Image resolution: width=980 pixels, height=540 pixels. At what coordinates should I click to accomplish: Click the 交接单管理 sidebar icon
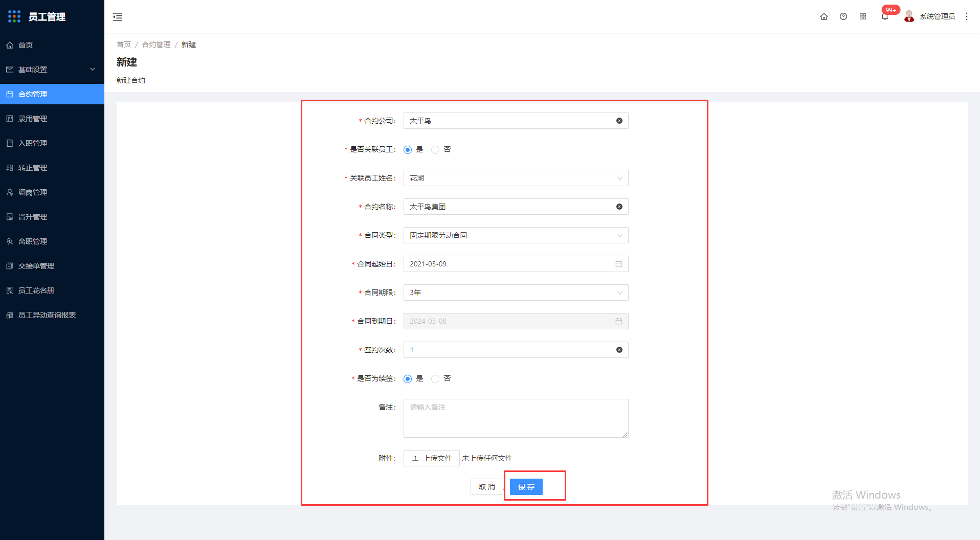10,266
